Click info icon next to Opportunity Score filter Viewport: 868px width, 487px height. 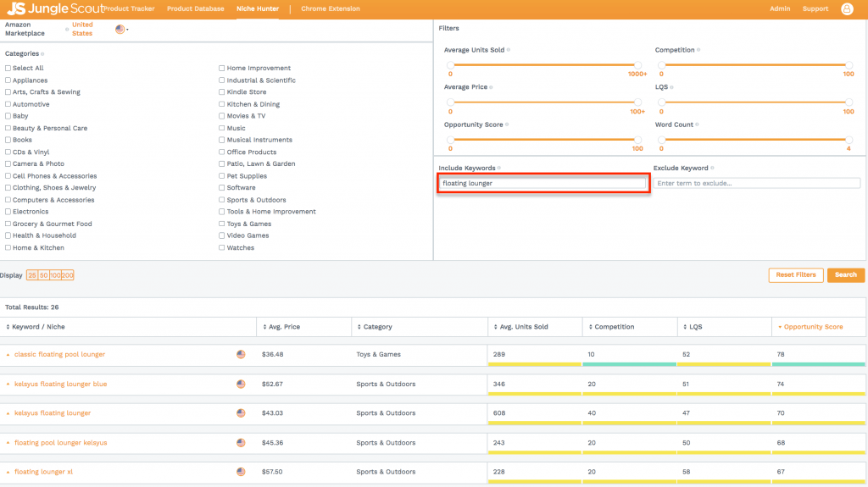click(x=507, y=125)
